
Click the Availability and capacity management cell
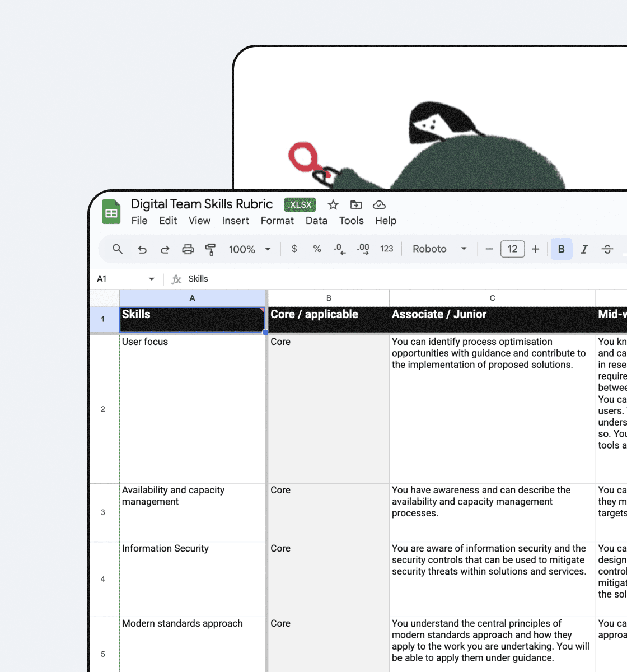(x=193, y=512)
